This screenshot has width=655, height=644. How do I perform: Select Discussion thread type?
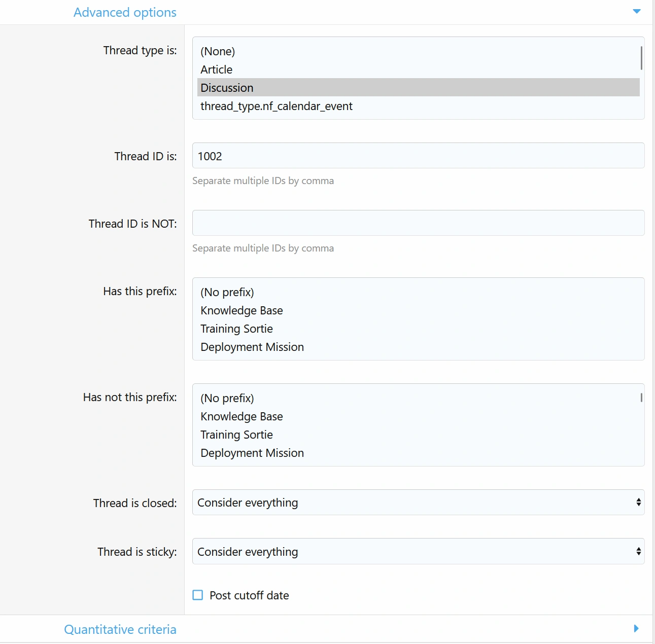pyautogui.click(x=227, y=88)
